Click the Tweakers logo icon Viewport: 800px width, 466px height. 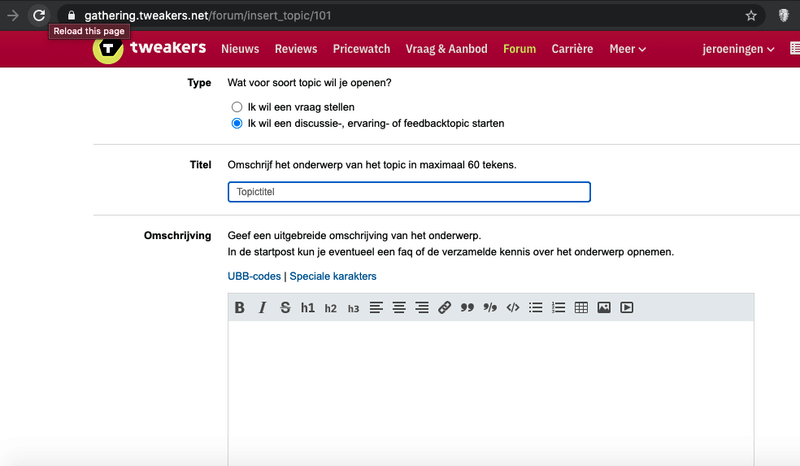pyautogui.click(x=108, y=50)
